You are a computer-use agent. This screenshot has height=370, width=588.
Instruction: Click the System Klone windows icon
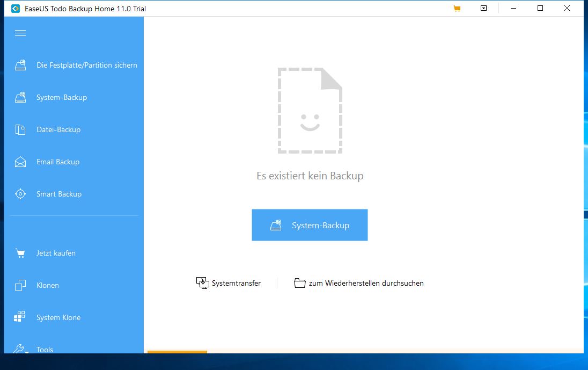[x=19, y=317]
